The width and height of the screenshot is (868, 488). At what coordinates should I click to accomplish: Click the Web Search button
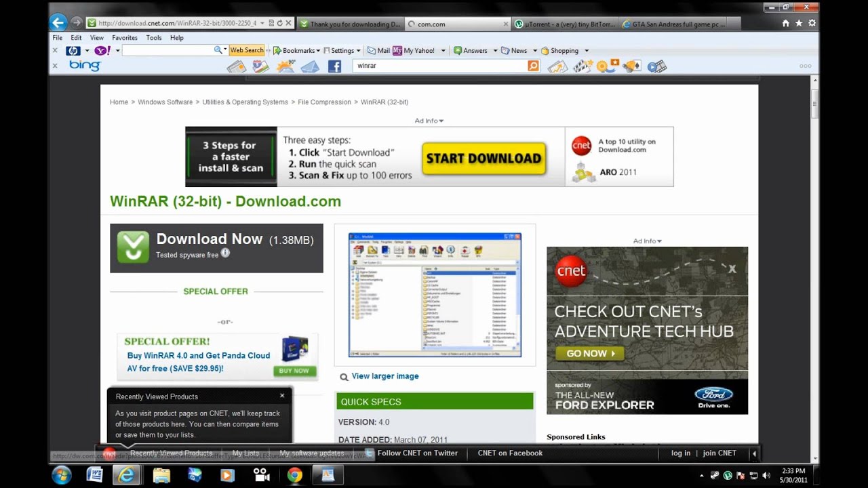247,50
